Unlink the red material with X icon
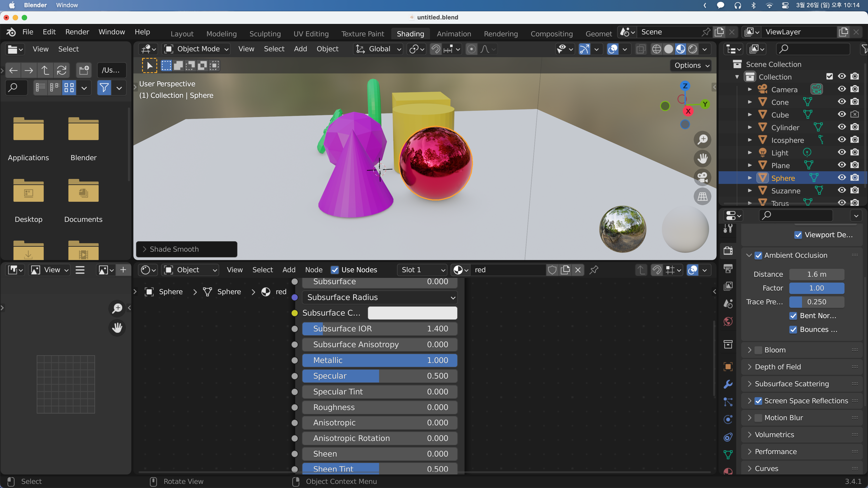Viewport: 868px width, 488px height. tap(578, 270)
